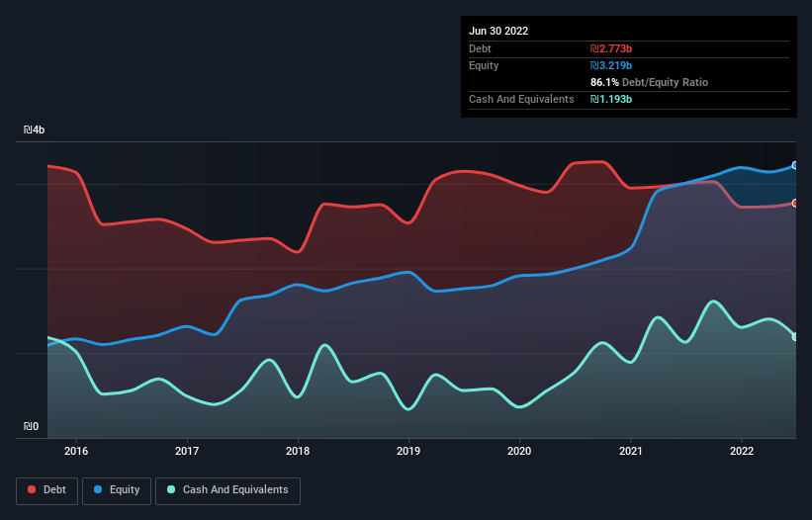
Task: Click the 2018 x-axis label
Action: (x=298, y=451)
